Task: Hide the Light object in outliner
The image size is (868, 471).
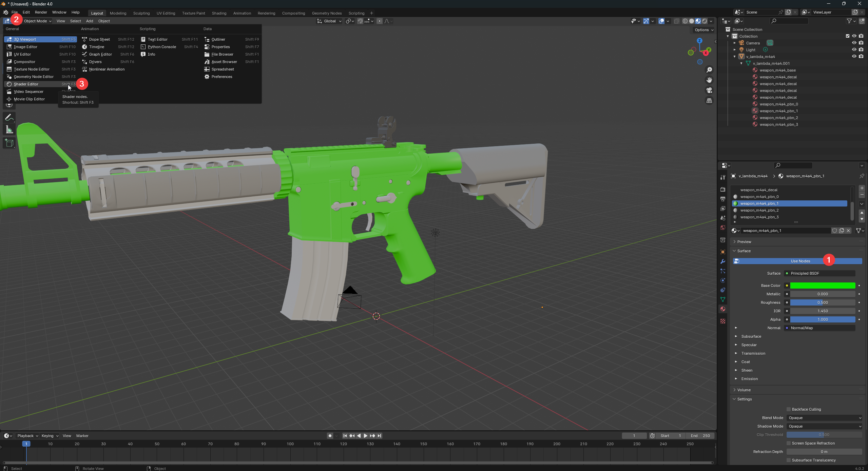Action: click(854, 50)
